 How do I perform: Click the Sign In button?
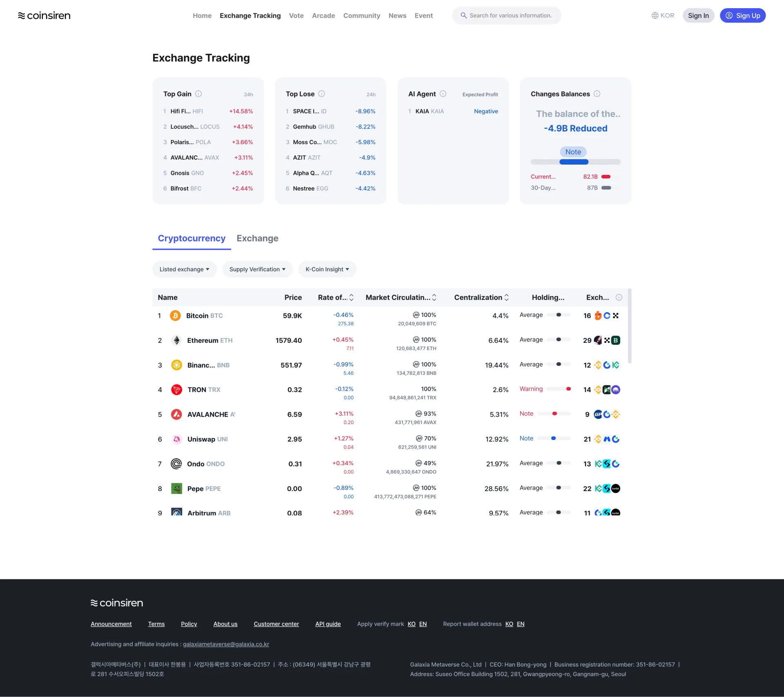pos(698,16)
